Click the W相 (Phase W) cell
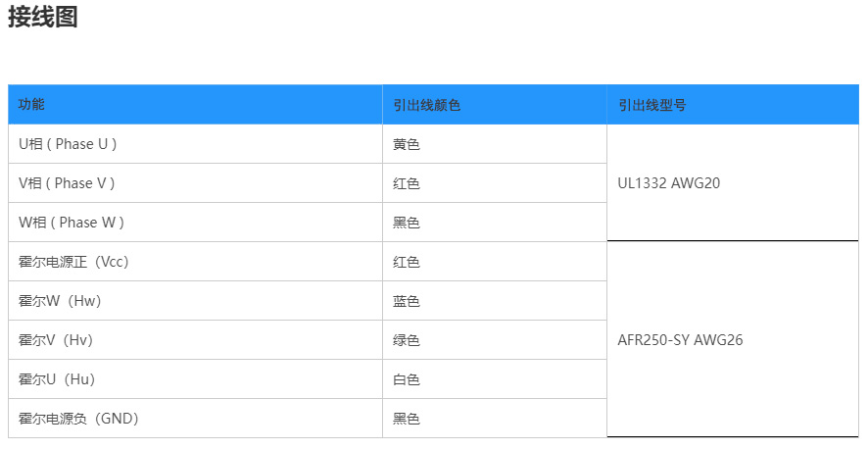This screenshot has width=868, height=450. [72, 223]
